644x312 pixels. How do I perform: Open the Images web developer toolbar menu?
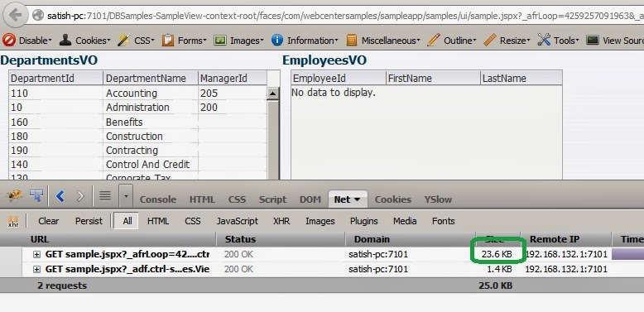coord(238,41)
